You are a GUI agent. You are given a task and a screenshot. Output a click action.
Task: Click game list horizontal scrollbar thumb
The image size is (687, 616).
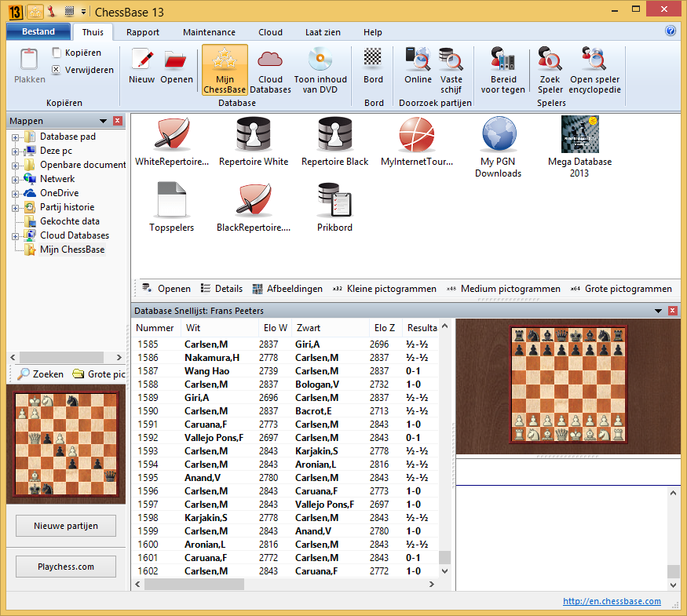click(194, 584)
